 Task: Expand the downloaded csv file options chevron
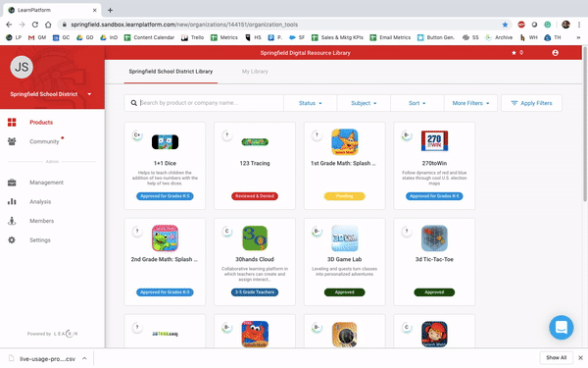(x=84, y=358)
